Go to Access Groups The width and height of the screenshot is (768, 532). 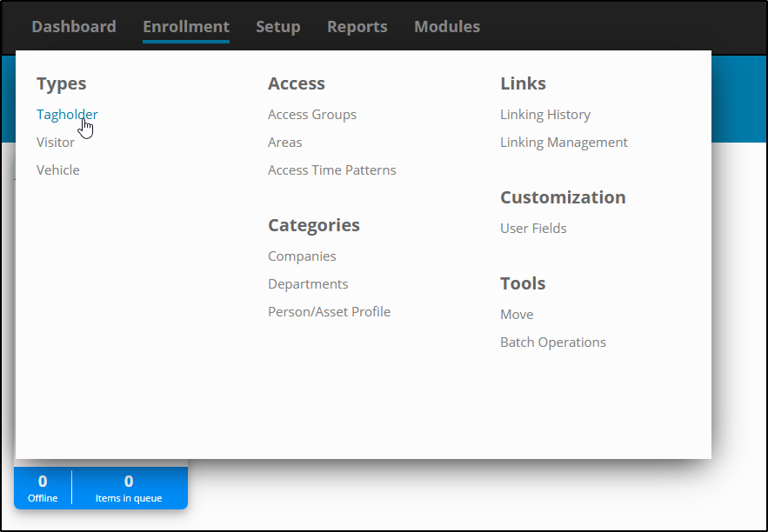pyautogui.click(x=312, y=115)
